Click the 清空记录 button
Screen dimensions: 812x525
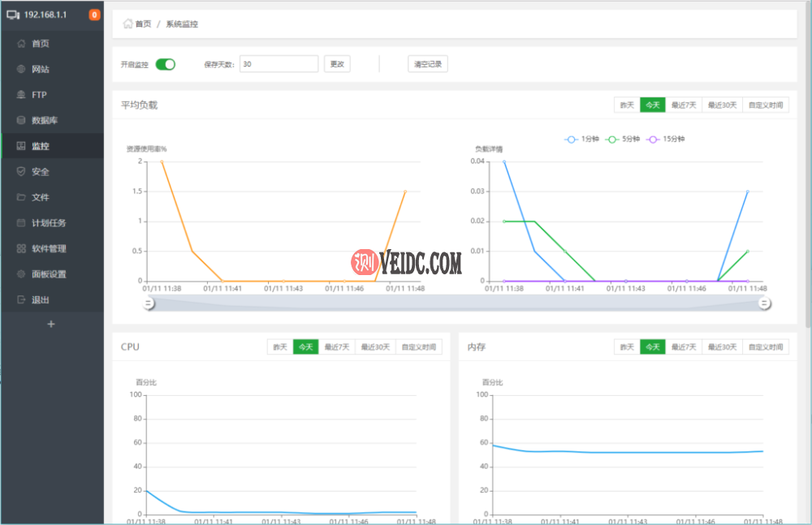[x=428, y=64]
